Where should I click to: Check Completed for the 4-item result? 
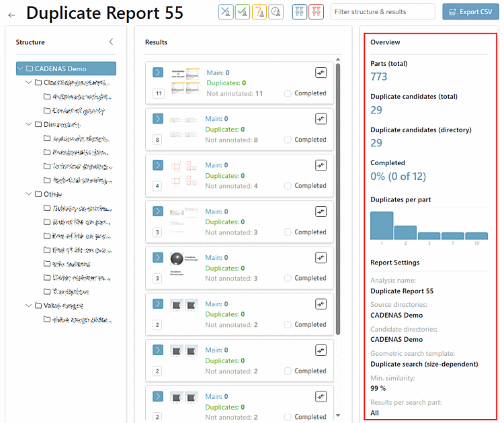(x=288, y=185)
